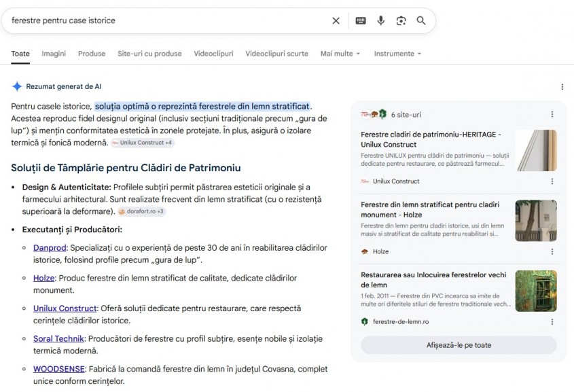Clear the search query with the X icon
The image size is (574, 392).
tap(336, 21)
